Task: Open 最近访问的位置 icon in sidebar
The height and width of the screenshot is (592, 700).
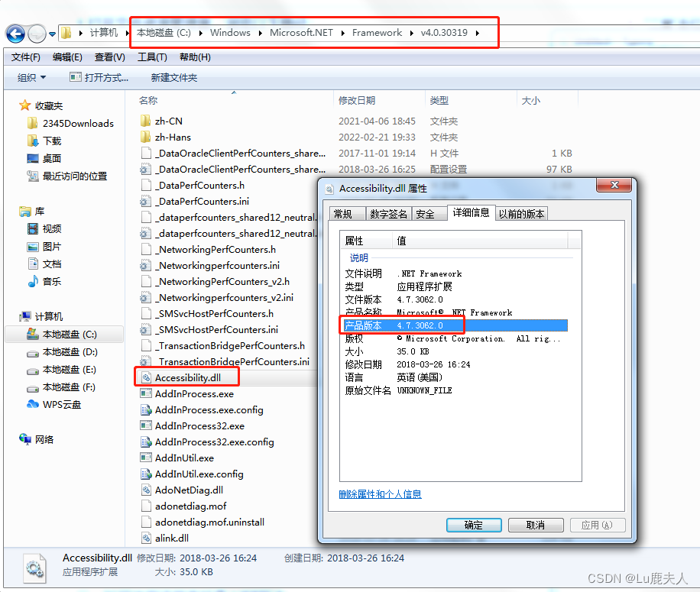Action: (x=33, y=176)
